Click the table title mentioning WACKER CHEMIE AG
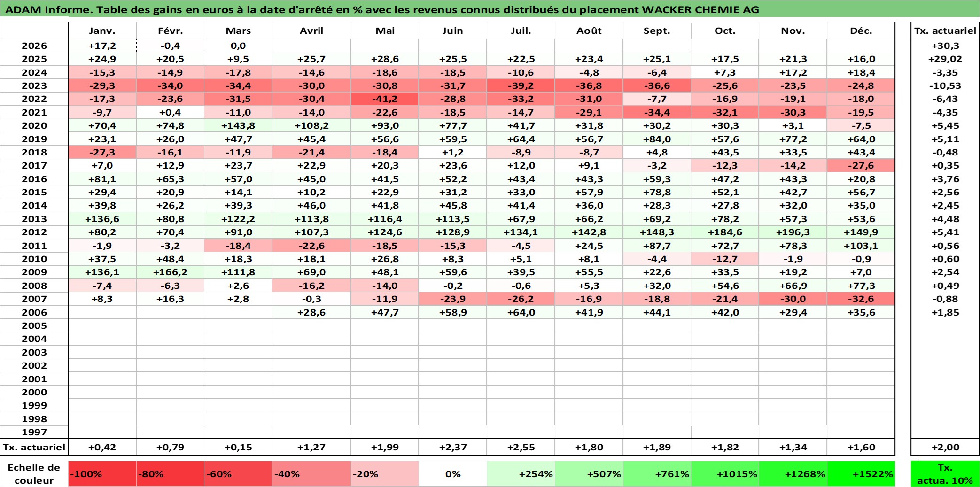Image resolution: width=980 pixels, height=487 pixels. [382, 9]
